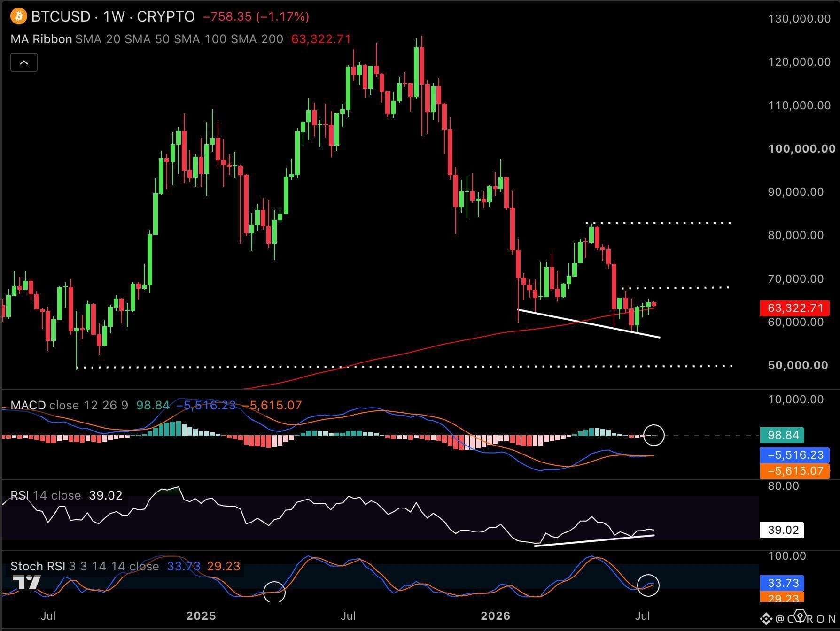This screenshot has height=631, width=840.
Task: Select the 1W interval label in the title
Action: [x=114, y=17]
